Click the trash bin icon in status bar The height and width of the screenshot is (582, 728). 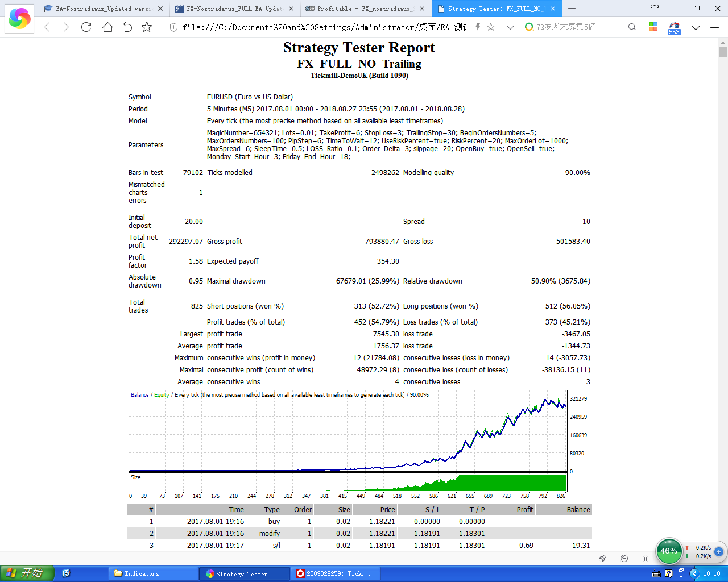click(646, 559)
